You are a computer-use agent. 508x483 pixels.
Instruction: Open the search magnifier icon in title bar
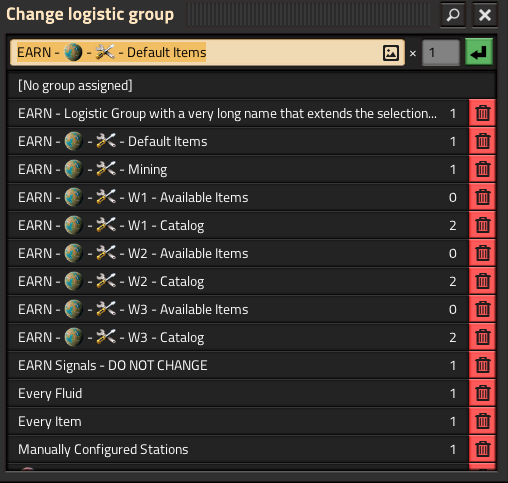pyautogui.click(x=453, y=14)
